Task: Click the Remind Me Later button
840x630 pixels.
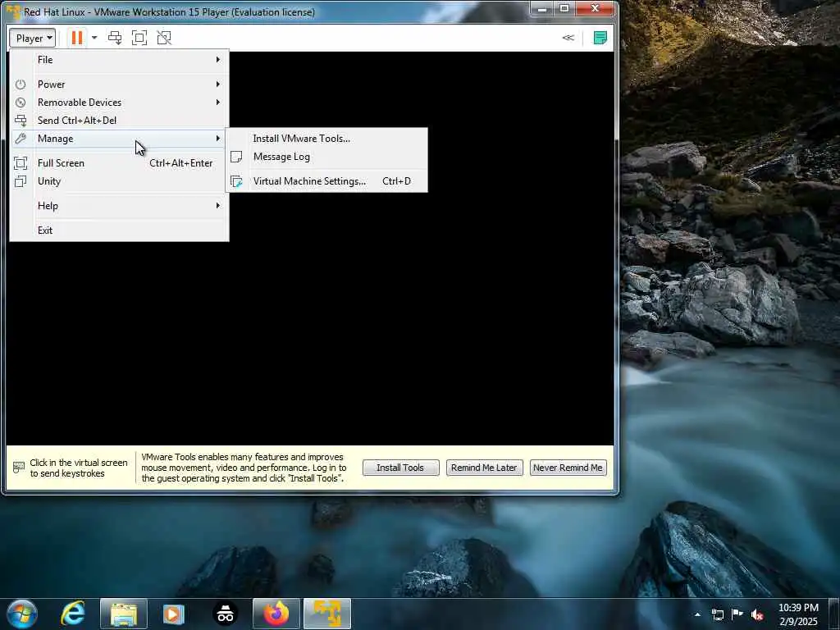Action: [484, 468]
